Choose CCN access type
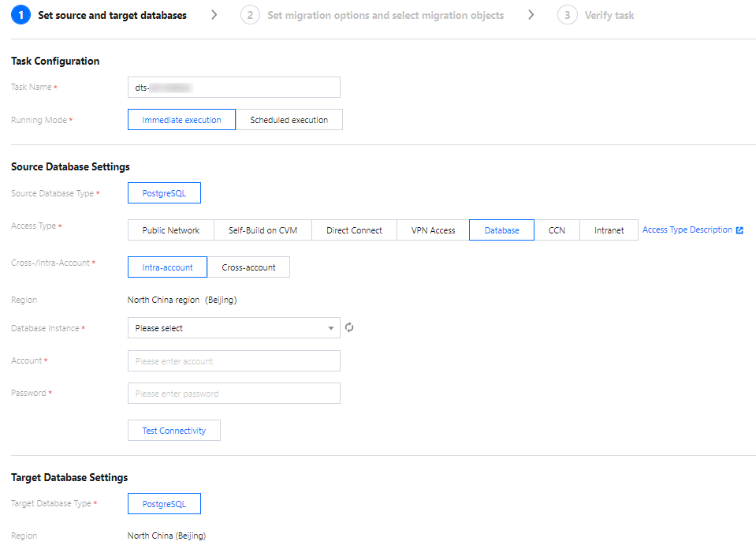Image resolution: width=756 pixels, height=545 pixels. pyautogui.click(x=557, y=230)
